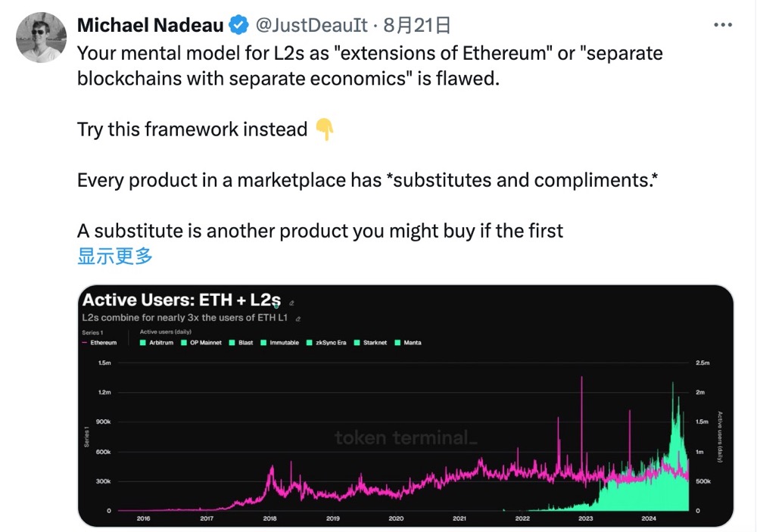Toggle zkSync Era series in legend
Viewport: 757px width, 532px height.
tap(309, 343)
